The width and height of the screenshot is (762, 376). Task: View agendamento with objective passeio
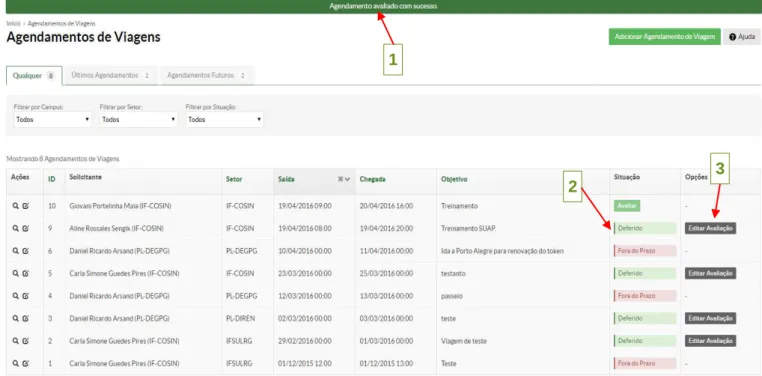click(16, 296)
